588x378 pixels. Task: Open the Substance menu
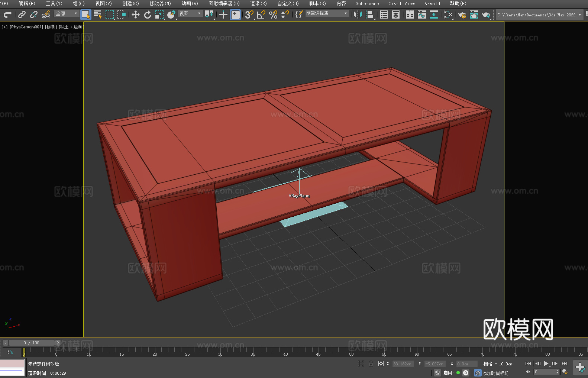coord(367,3)
